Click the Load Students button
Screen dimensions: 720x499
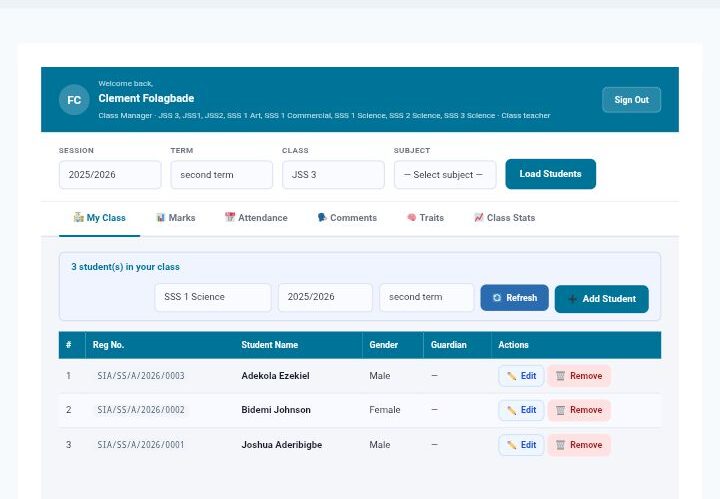point(551,174)
